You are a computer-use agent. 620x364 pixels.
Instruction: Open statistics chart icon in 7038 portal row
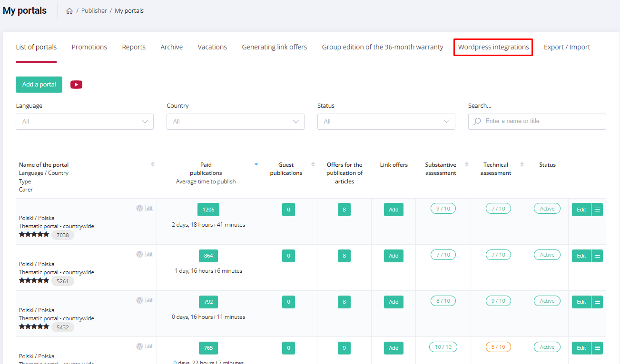coord(149,208)
